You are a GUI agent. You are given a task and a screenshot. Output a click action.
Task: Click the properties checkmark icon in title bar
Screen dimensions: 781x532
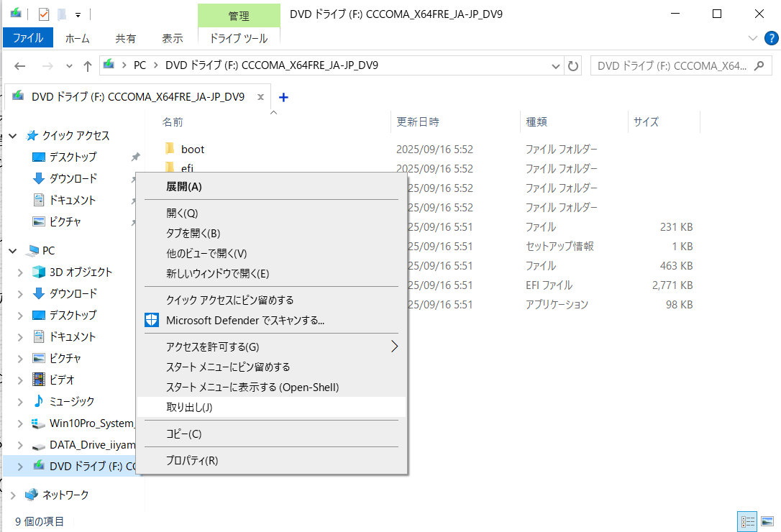(x=44, y=14)
